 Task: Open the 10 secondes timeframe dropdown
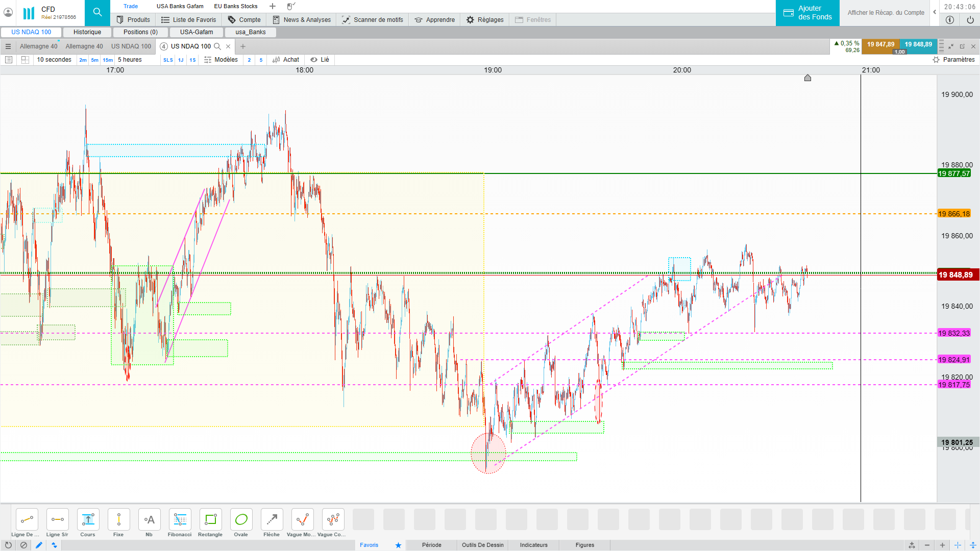(54, 60)
